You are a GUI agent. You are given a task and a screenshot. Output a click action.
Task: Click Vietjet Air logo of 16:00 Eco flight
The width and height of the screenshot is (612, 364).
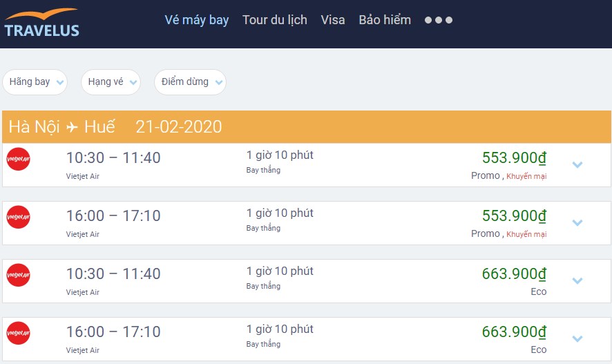pos(19,333)
